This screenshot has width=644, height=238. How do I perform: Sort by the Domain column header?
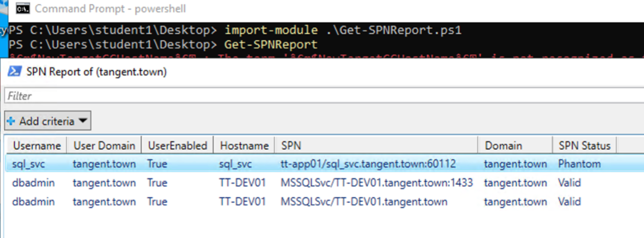coord(514,146)
